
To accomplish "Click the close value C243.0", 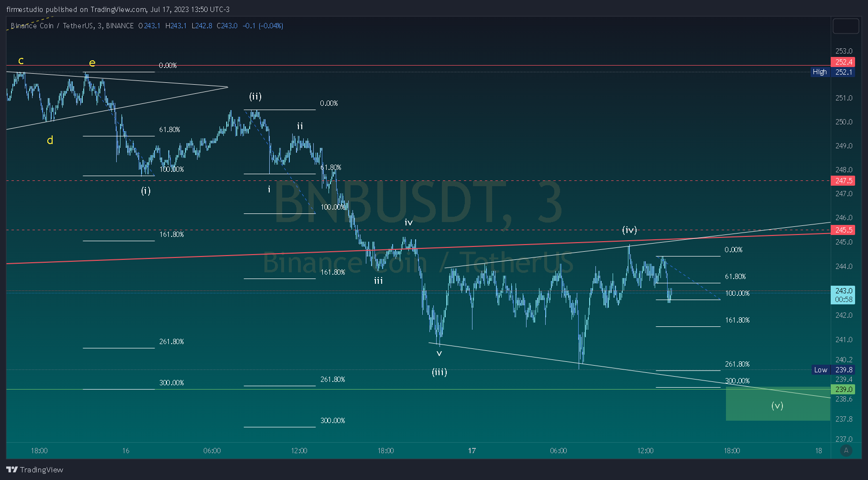I will click(x=227, y=26).
